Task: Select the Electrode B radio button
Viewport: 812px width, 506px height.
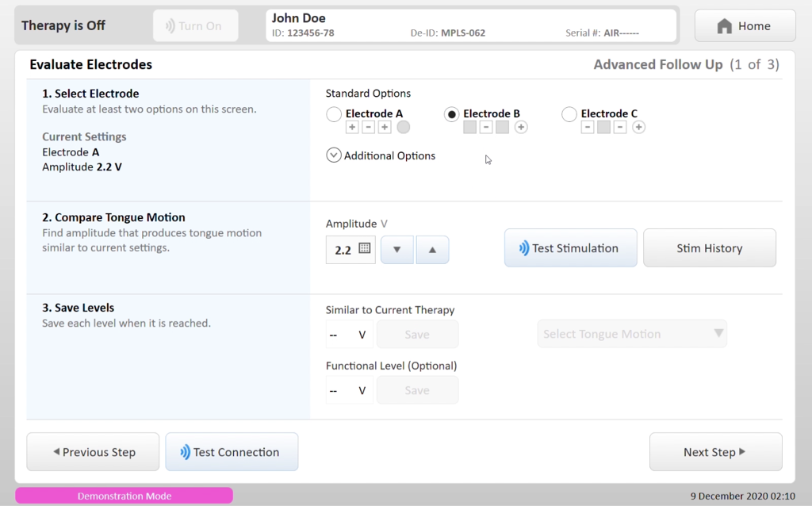Action: click(451, 114)
